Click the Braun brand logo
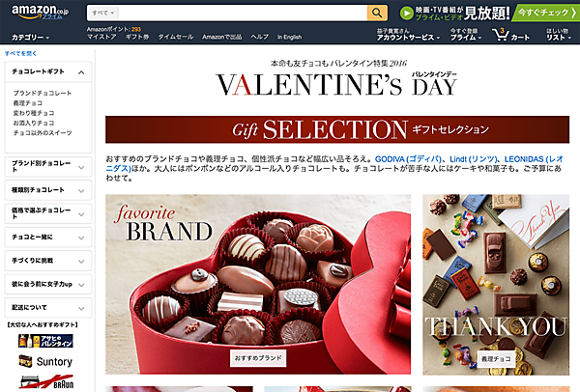The image size is (580, 392). point(46,382)
